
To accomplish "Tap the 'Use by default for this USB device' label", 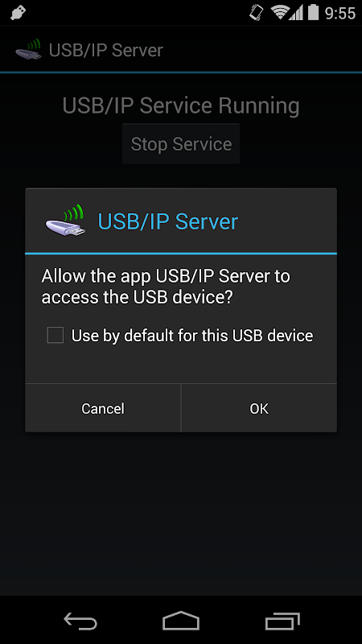I will coord(192,336).
